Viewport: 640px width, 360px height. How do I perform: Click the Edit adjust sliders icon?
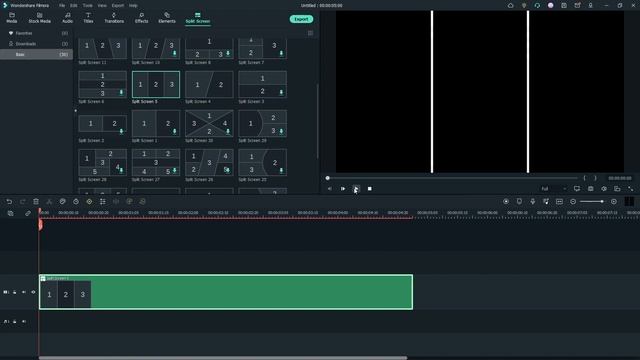tap(102, 202)
